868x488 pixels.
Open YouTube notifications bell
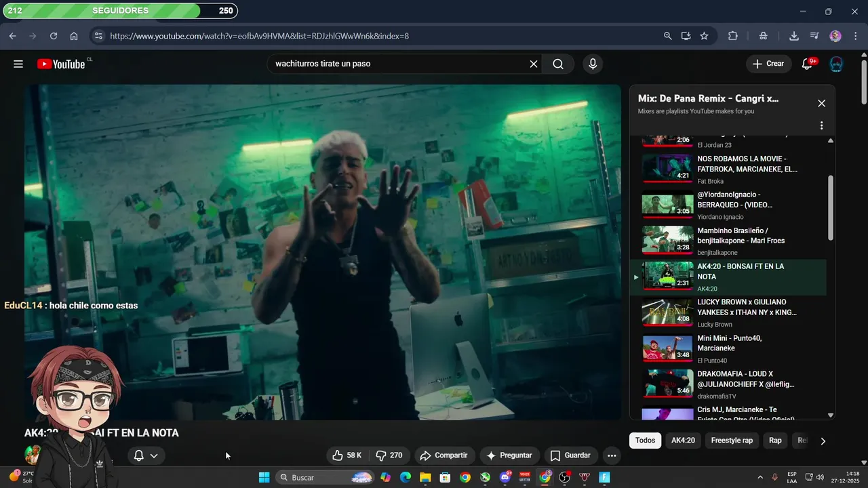pos(807,64)
